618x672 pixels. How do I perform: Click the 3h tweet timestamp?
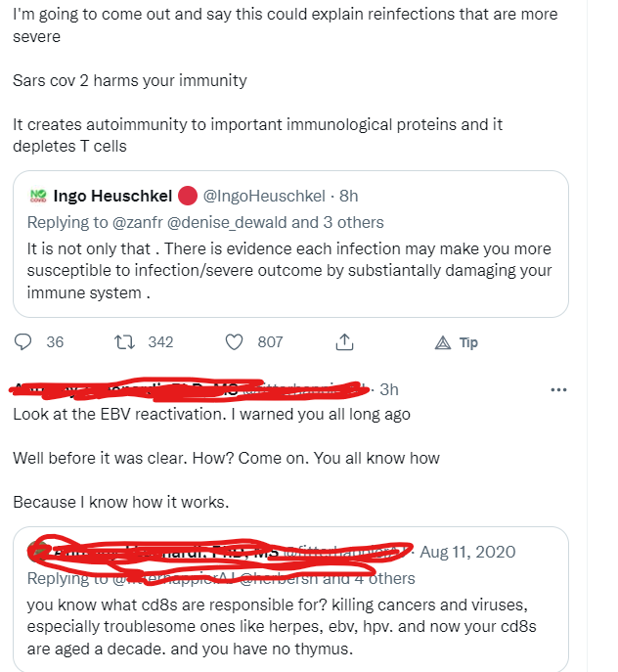pos(388,389)
